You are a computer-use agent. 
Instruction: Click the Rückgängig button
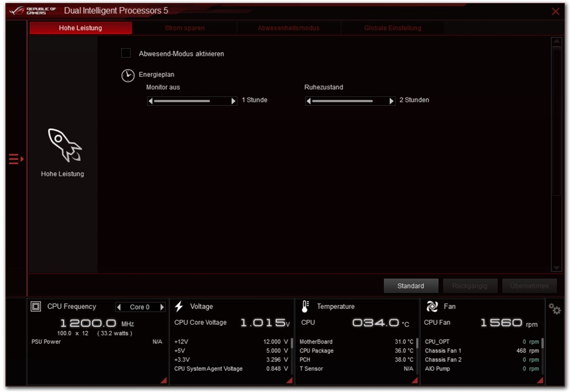point(470,286)
